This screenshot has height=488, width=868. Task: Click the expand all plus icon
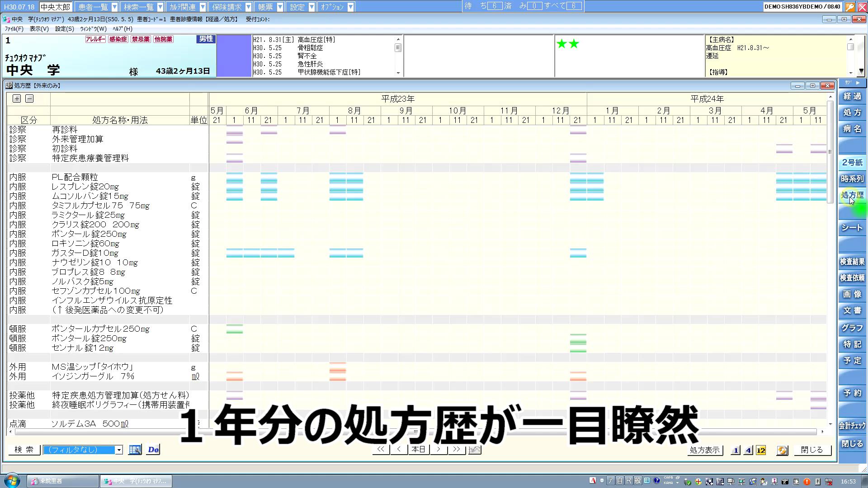tap(17, 99)
